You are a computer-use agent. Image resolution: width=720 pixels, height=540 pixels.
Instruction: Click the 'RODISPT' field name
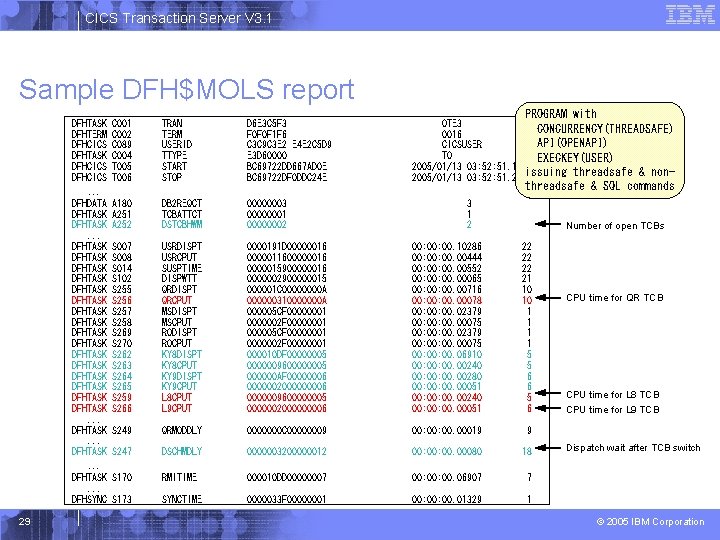(180, 332)
